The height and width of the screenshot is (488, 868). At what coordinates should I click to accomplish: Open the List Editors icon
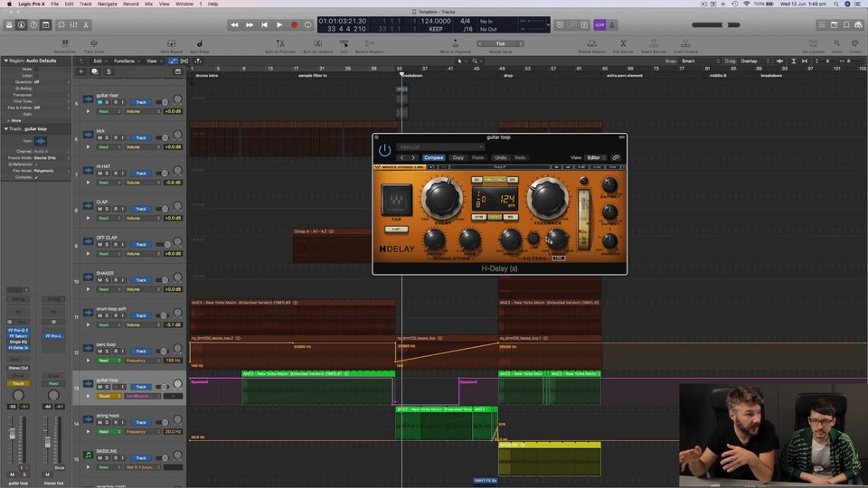click(822, 25)
